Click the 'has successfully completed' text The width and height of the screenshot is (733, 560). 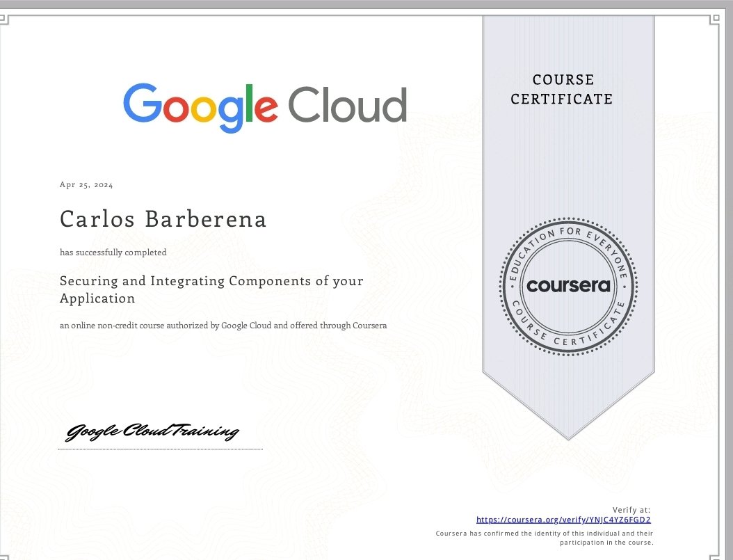(x=113, y=252)
